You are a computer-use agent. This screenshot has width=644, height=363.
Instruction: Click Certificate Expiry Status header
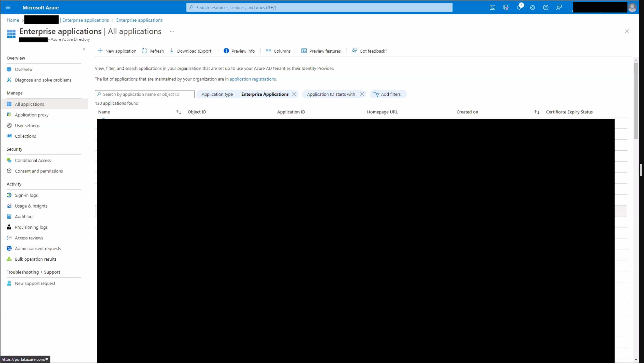569,112
